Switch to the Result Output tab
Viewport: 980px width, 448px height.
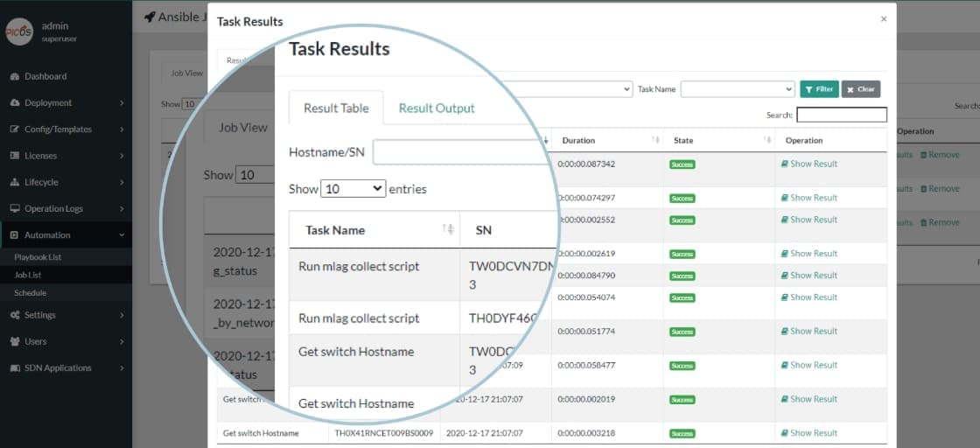click(x=437, y=108)
